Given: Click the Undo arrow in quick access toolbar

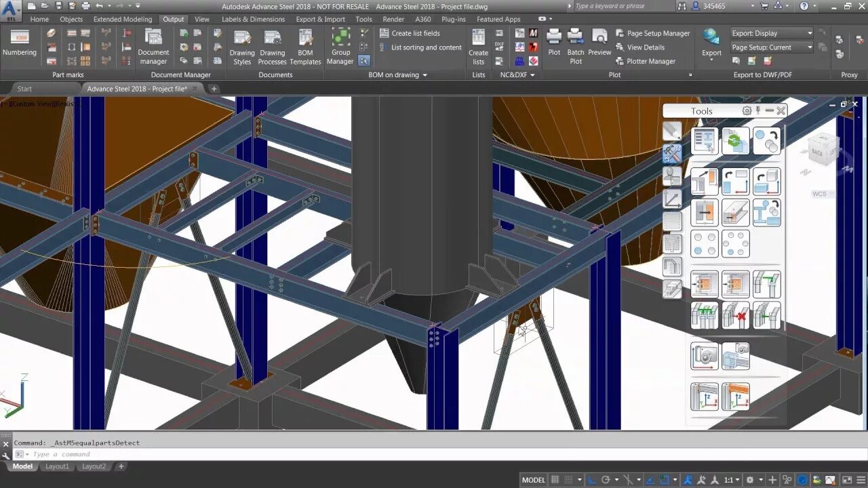Looking at the screenshot, I should (x=100, y=6).
